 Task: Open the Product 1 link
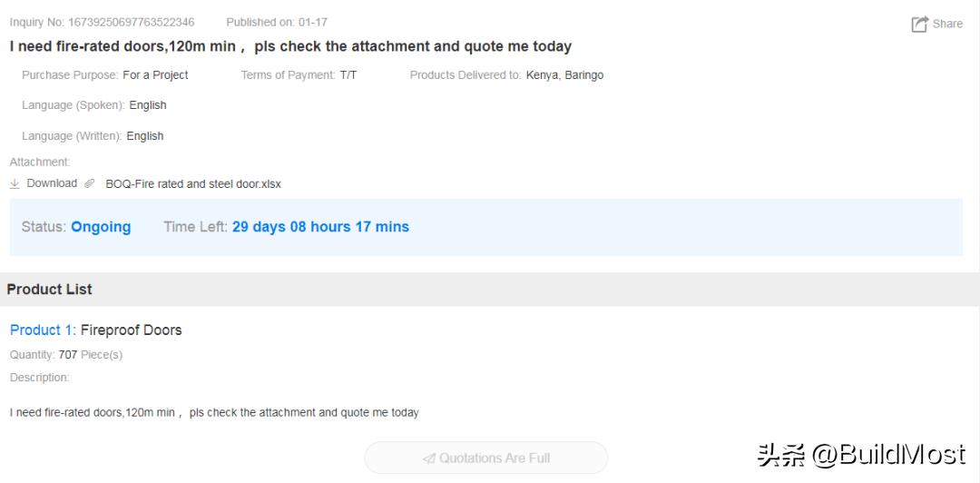[43, 330]
